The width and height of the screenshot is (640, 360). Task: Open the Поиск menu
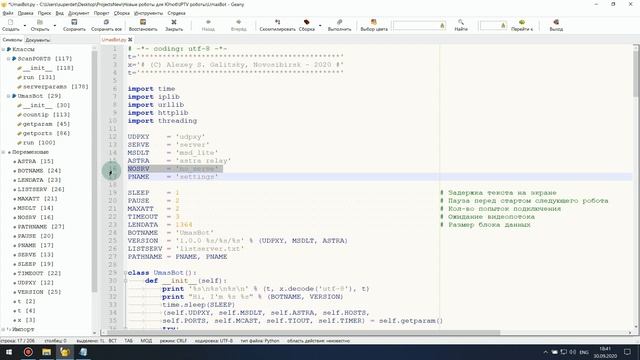pos(44,13)
